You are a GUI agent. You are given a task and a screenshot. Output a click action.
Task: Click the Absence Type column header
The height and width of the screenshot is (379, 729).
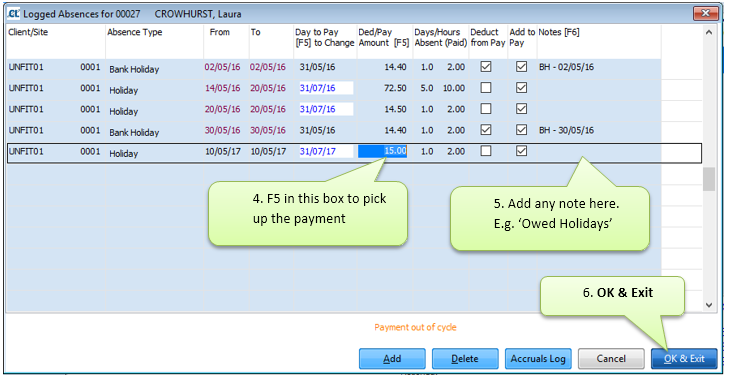(x=135, y=32)
